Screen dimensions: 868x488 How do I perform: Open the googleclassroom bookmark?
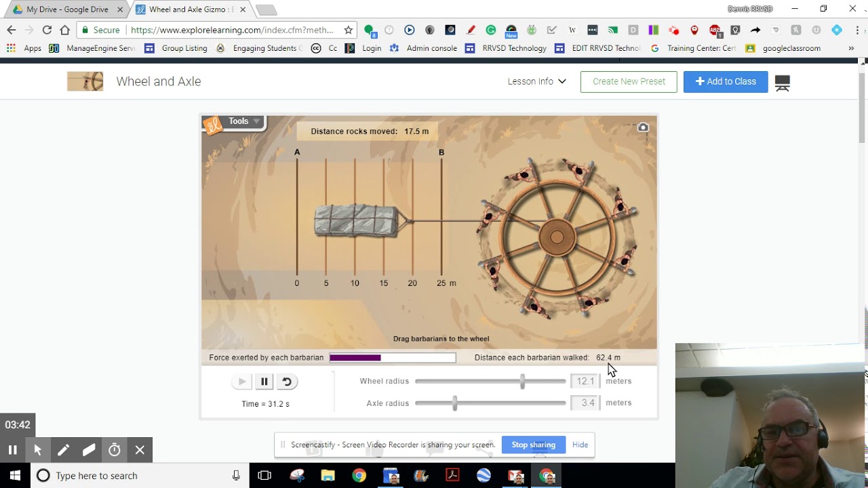783,48
